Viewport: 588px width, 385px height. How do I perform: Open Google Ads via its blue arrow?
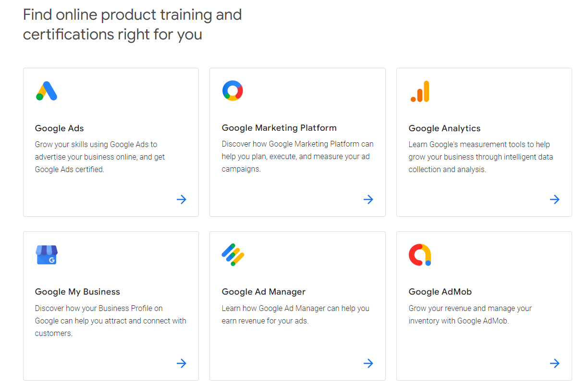tap(182, 199)
